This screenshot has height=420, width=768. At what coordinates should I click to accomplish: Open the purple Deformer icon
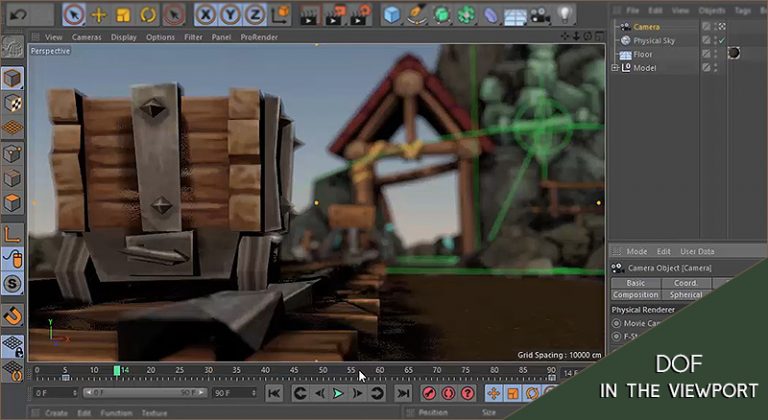(491, 15)
